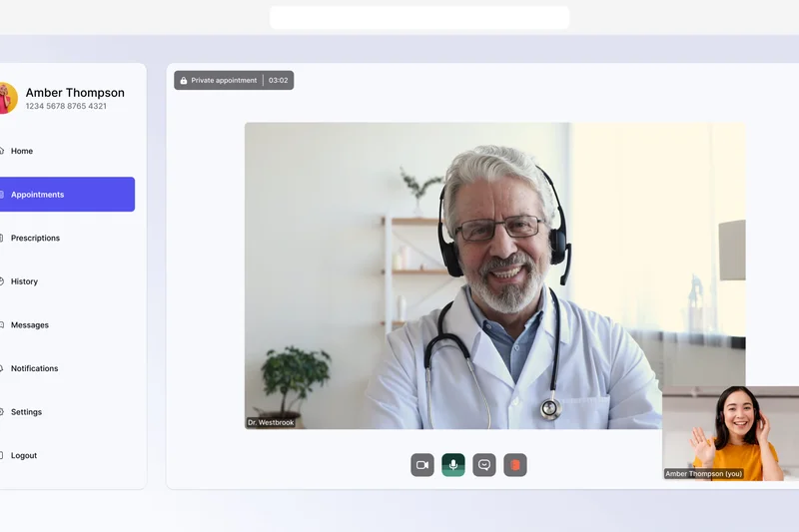Click the Private appointment badge label
This screenshot has height=532, width=799.
pos(224,81)
